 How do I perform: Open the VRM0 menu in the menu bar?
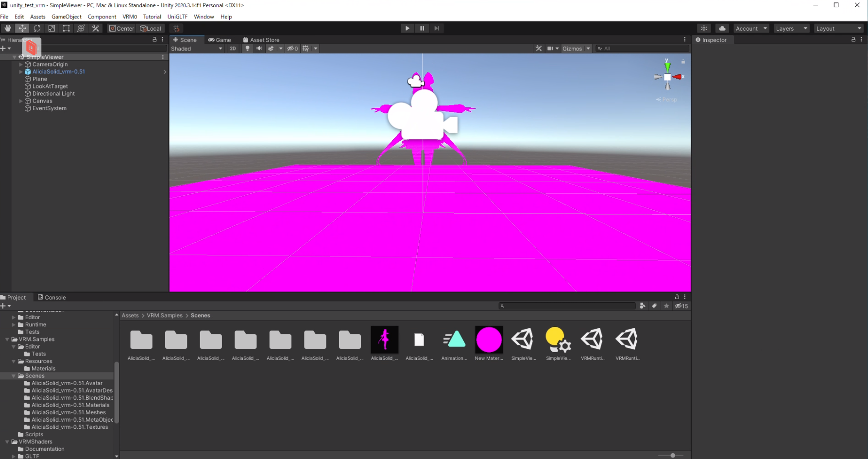[129, 16]
